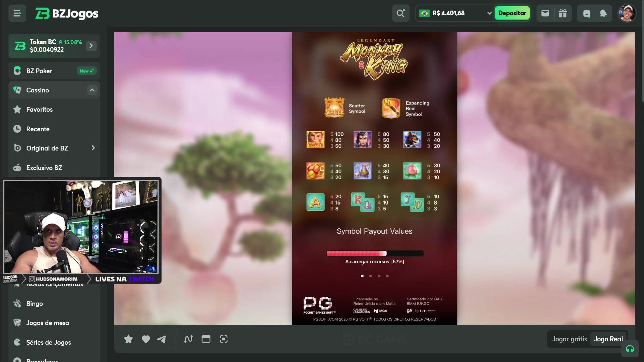Select the second loading page dot
This screenshot has width=644, height=362.
tap(370, 276)
